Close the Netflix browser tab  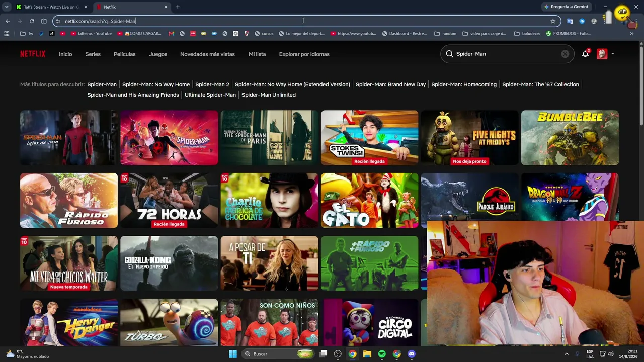tap(166, 7)
